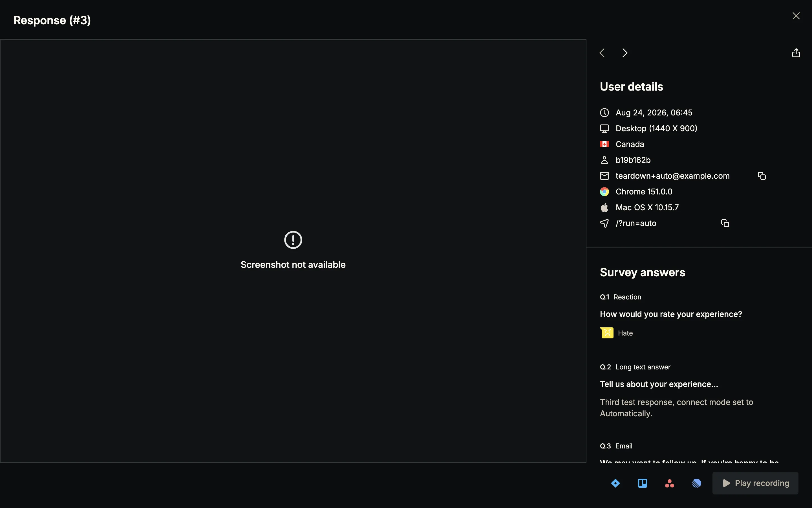
Task: Click the Mac OS X 10.15.7 text
Action: tap(647, 207)
